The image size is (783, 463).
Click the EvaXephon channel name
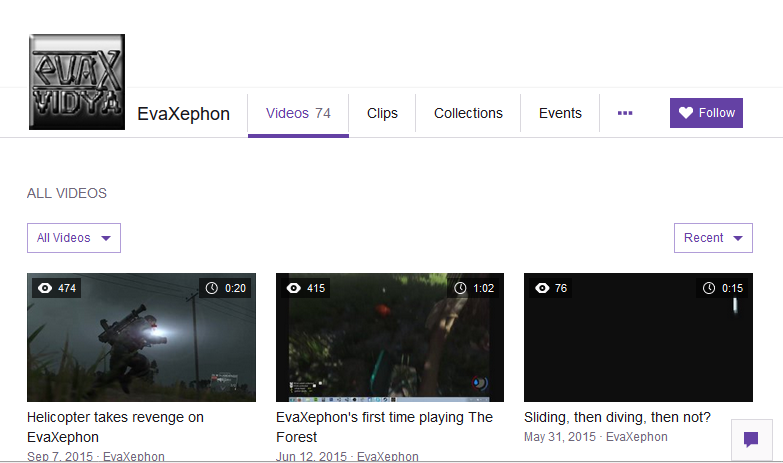(x=183, y=114)
